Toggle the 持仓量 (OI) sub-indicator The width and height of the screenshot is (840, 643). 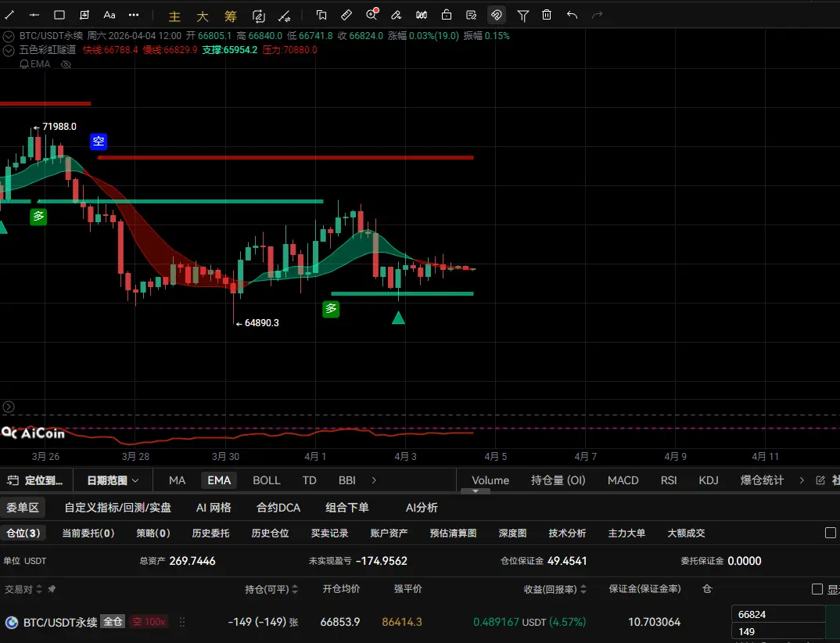(x=558, y=480)
